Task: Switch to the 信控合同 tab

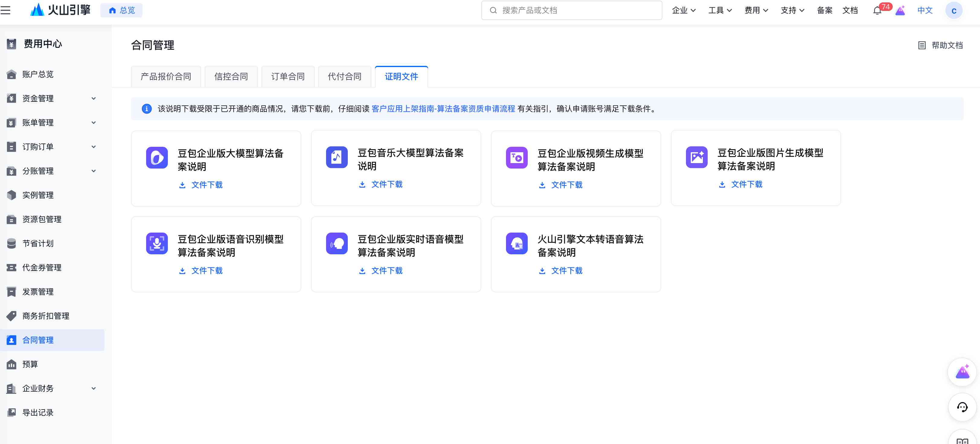Action: pos(231,76)
